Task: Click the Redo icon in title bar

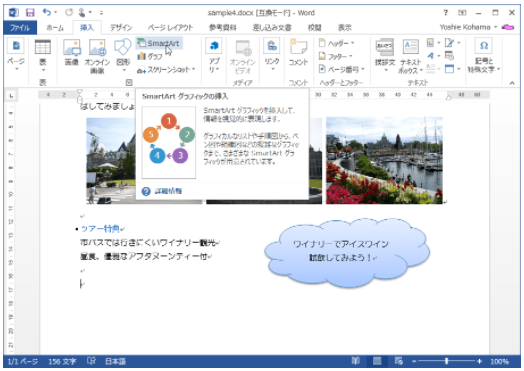Action: [69, 13]
